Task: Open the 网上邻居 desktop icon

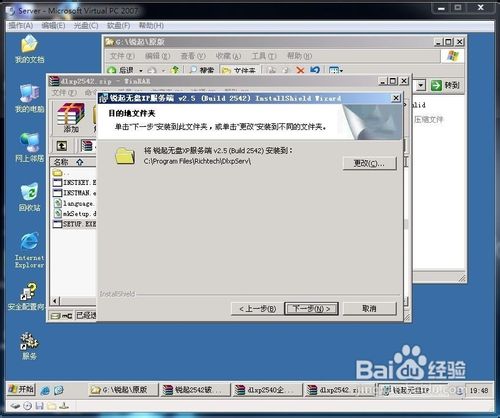Action: (29, 147)
